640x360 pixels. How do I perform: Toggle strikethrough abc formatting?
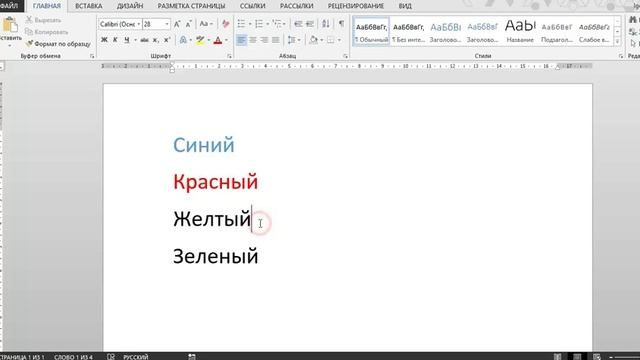tap(144, 40)
